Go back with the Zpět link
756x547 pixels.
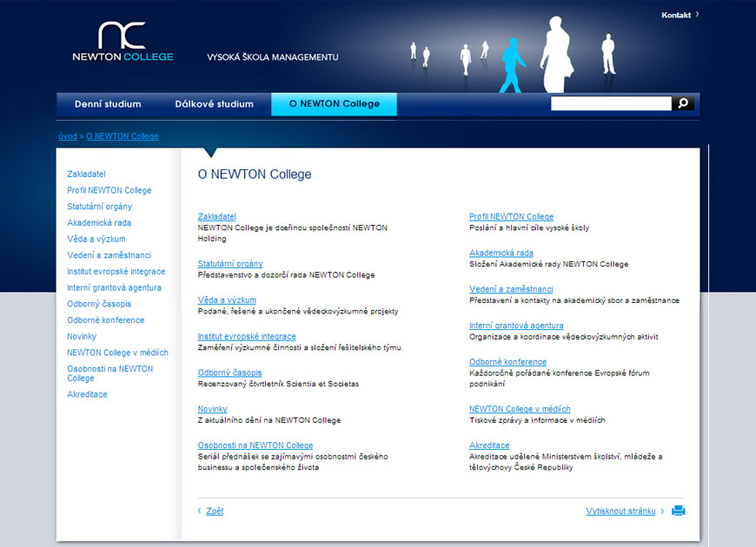215,511
